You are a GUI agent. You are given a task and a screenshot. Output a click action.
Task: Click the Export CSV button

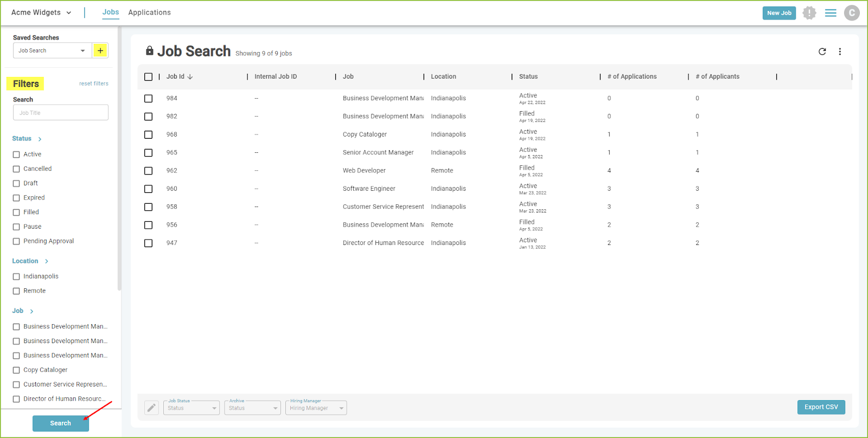[821, 407]
